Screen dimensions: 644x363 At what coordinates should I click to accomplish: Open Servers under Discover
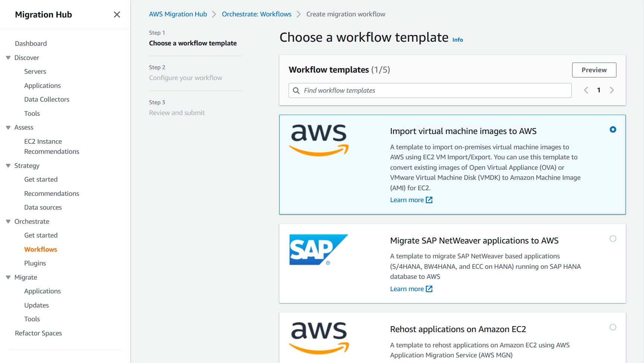tap(35, 71)
